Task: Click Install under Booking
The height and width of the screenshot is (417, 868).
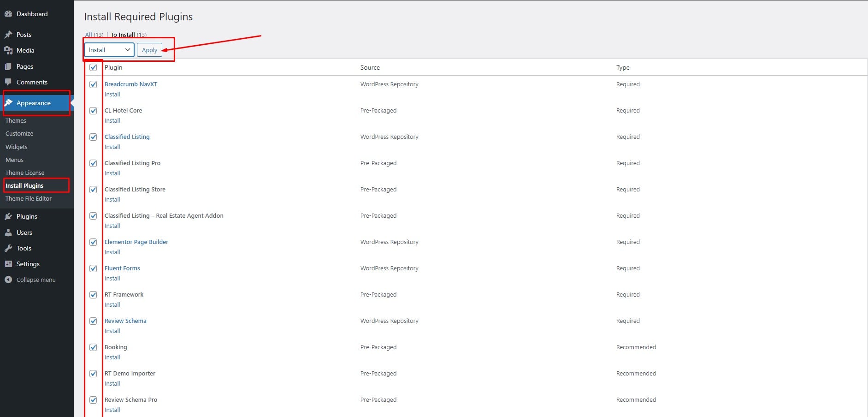Action: 112,357
